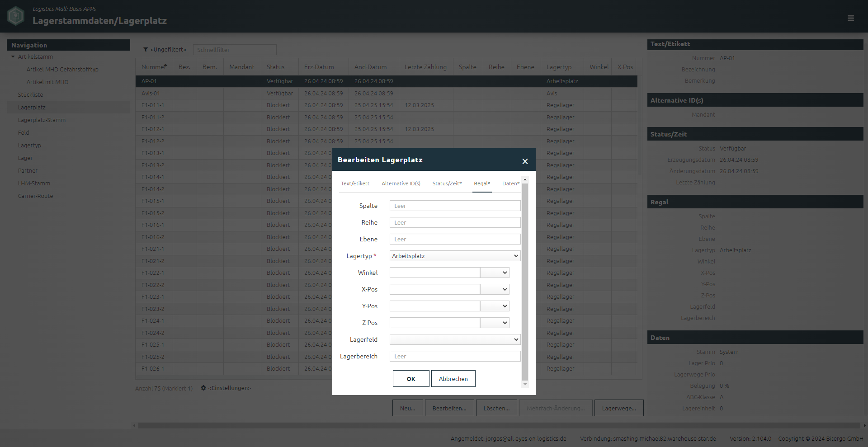Switch to the Alternative ID(s) tab
868x447 pixels.
[x=401, y=184]
